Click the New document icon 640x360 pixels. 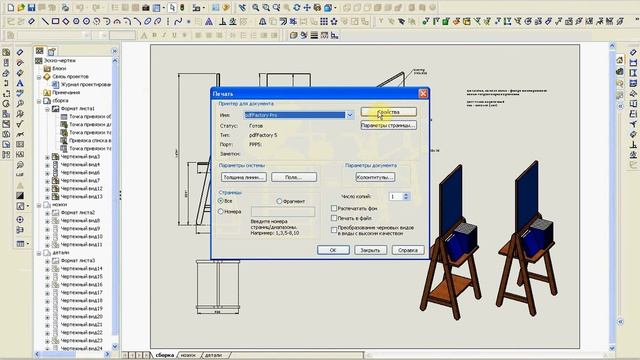tap(11, 7)
